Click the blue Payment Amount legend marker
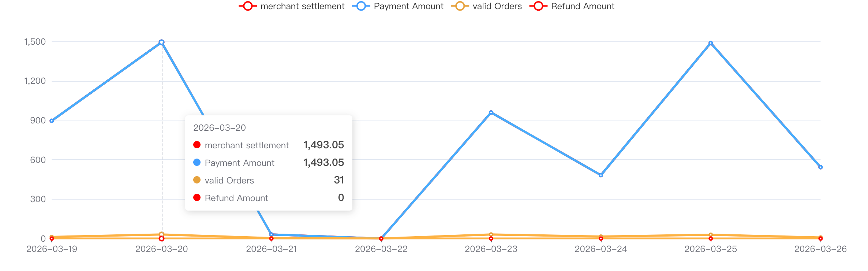The height and width of the screenshot is (271, 868). pyautogui.click(x=361, y=6)
